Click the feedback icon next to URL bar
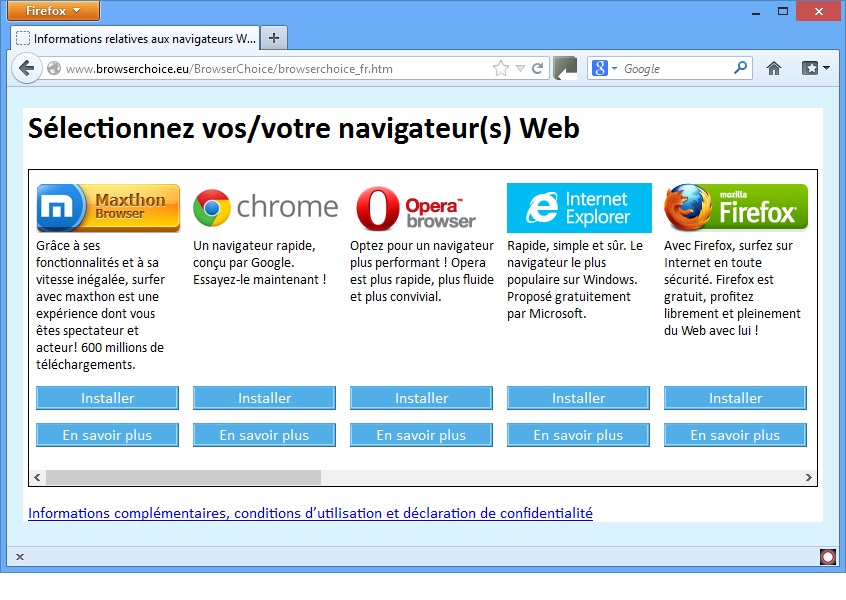 coord(565,69)
